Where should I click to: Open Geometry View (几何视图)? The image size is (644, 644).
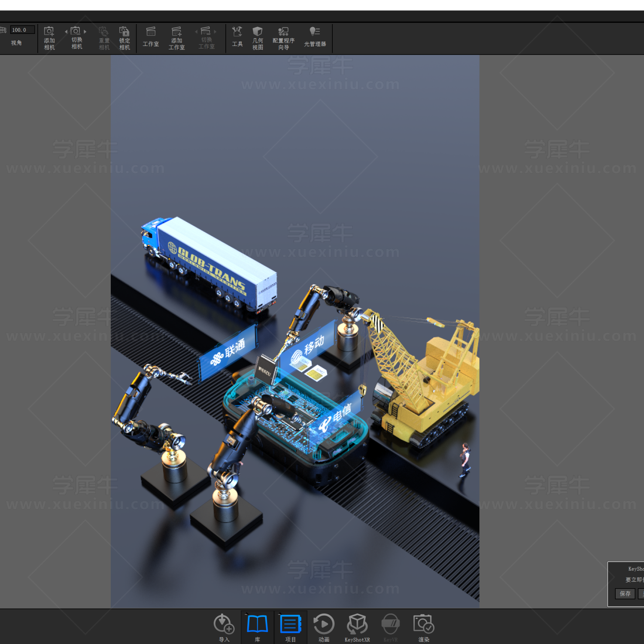[258, 38]
